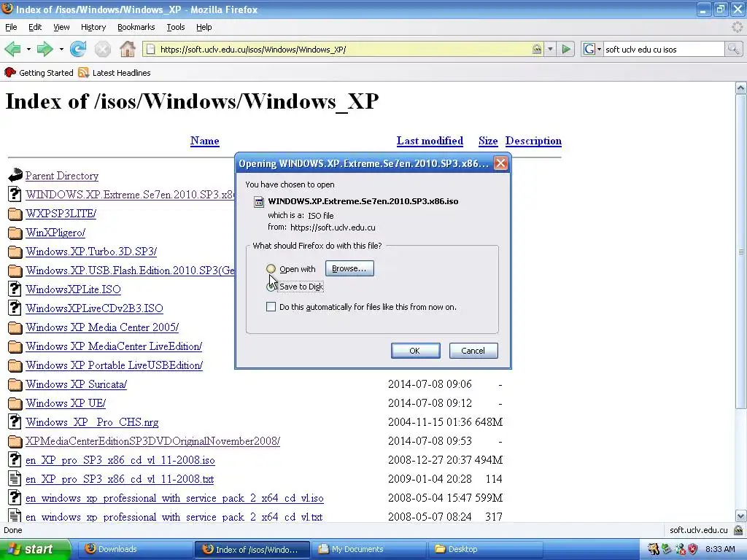This screenshot has height=560, width=747.
Task: Open the Edit menu
Action: click(35, 27)
